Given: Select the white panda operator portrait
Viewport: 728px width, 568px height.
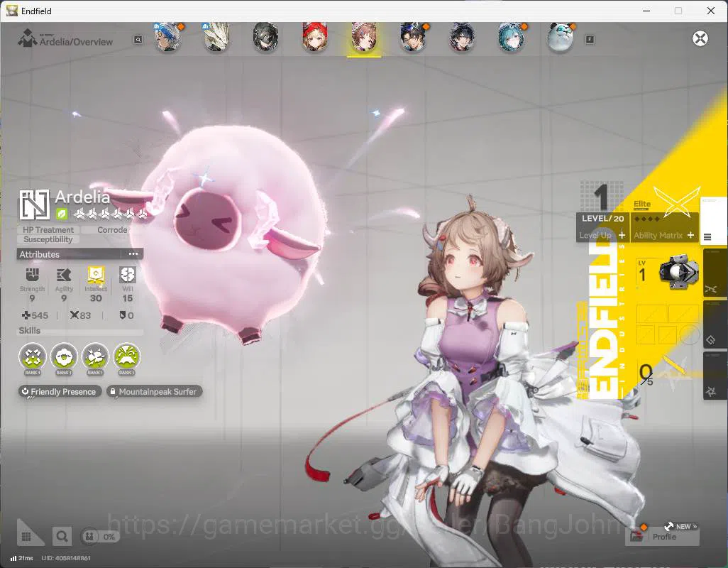Looking at the screenshot, I should (x=560, y=38).
